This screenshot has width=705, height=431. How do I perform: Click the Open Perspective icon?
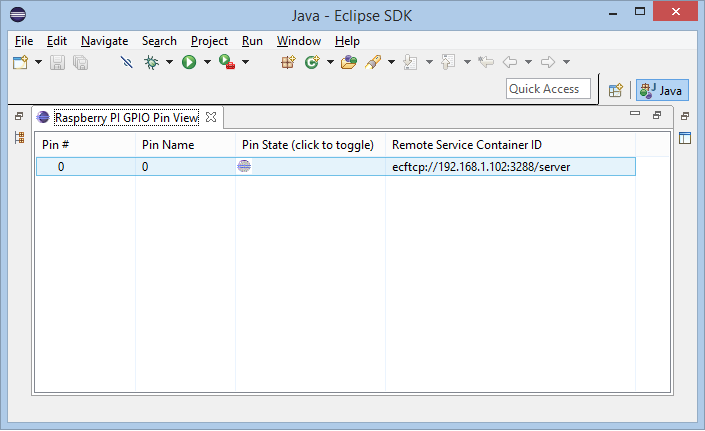pos(616,90)
